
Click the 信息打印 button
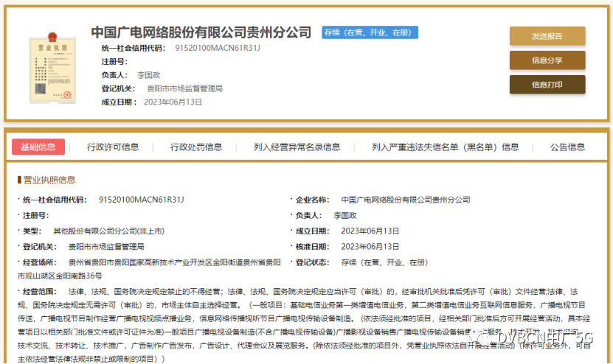pyautogui.click(x=547, y=84)
